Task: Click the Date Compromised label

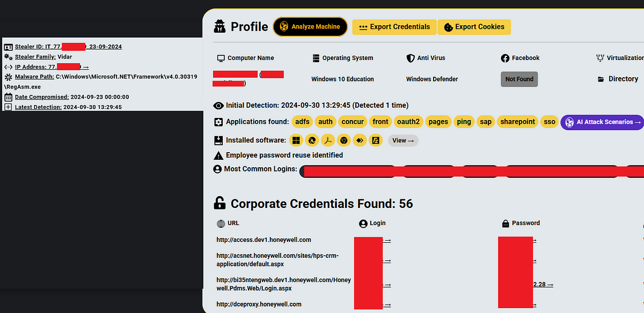Action: (42, 97)
